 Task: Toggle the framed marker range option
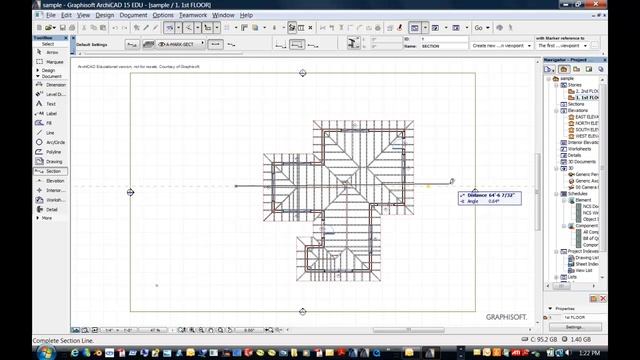point(297,44)
